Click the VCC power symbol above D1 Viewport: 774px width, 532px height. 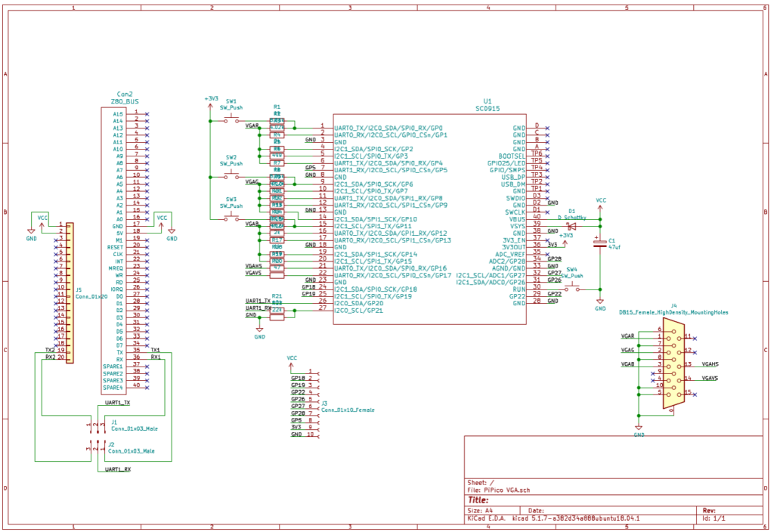click(x=600, y=201)
